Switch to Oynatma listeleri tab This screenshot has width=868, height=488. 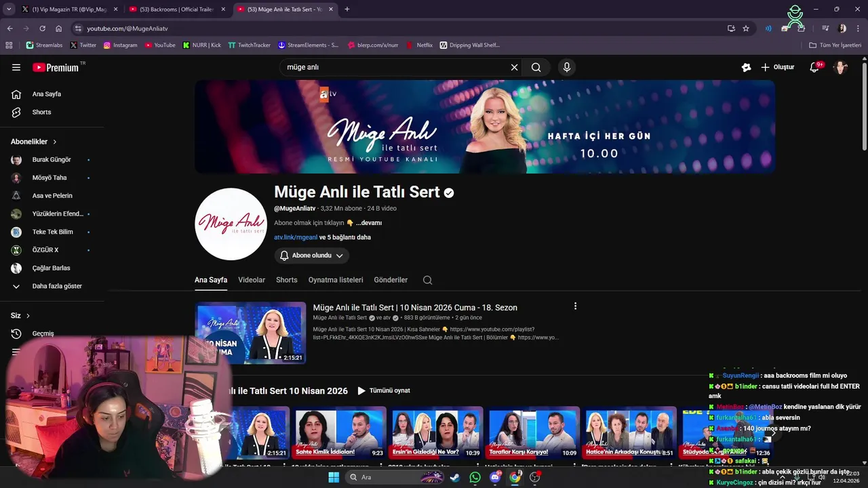click(x=336, y=280)
